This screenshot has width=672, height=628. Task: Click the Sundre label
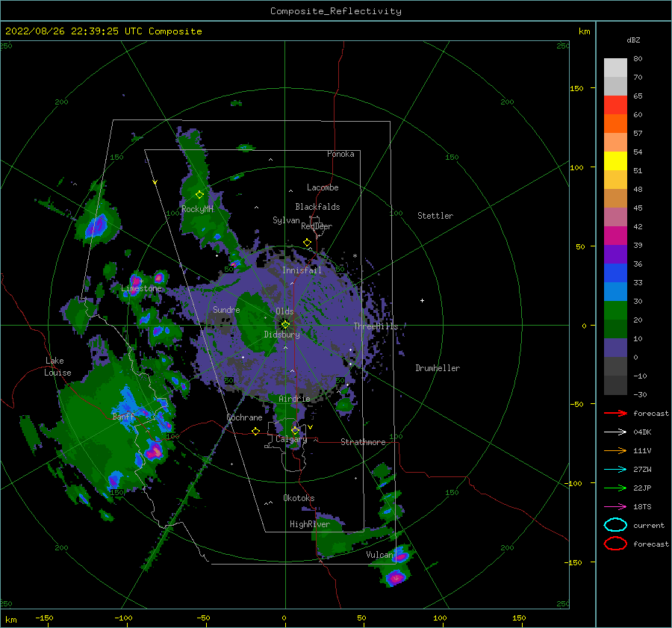point(226,309)
